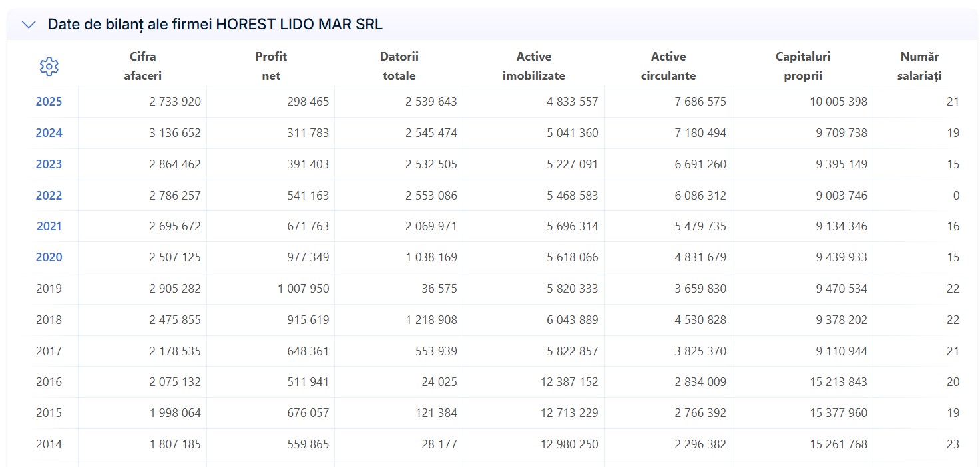Click the Datorii totale column header
The image size is (980, 467).
[399, 66]
